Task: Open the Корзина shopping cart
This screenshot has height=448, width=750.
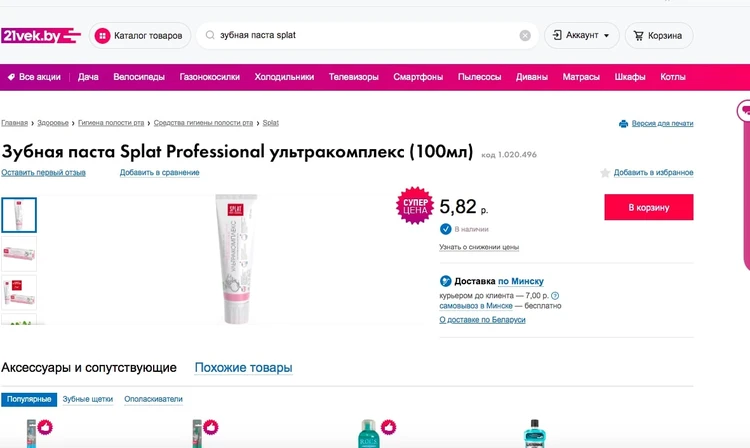Action: tap(659, 36)
